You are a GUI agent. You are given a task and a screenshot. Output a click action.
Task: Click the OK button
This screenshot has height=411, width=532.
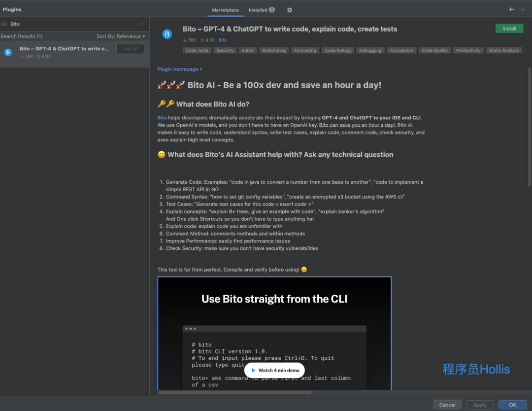[512, 405]
